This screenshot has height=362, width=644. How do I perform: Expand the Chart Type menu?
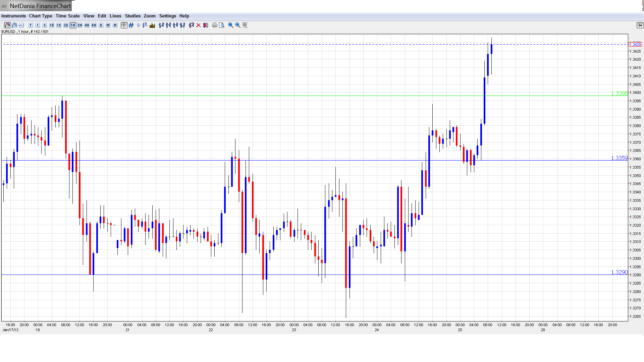pyautogui.click(x=41, y=16)
